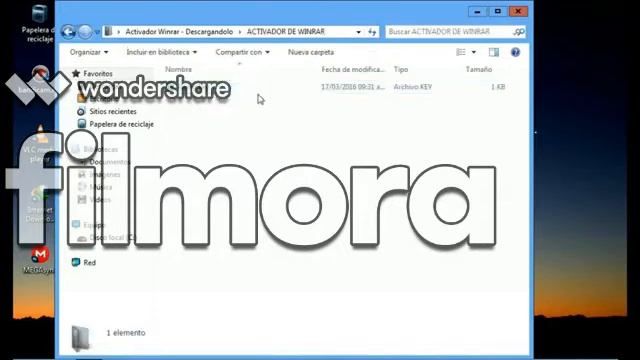Image resolution: width=640 pixels, height=360 pixels.
Task: Click the folder thumbnail in details pane
Action: pyautogui.click(x=81, y=338)
